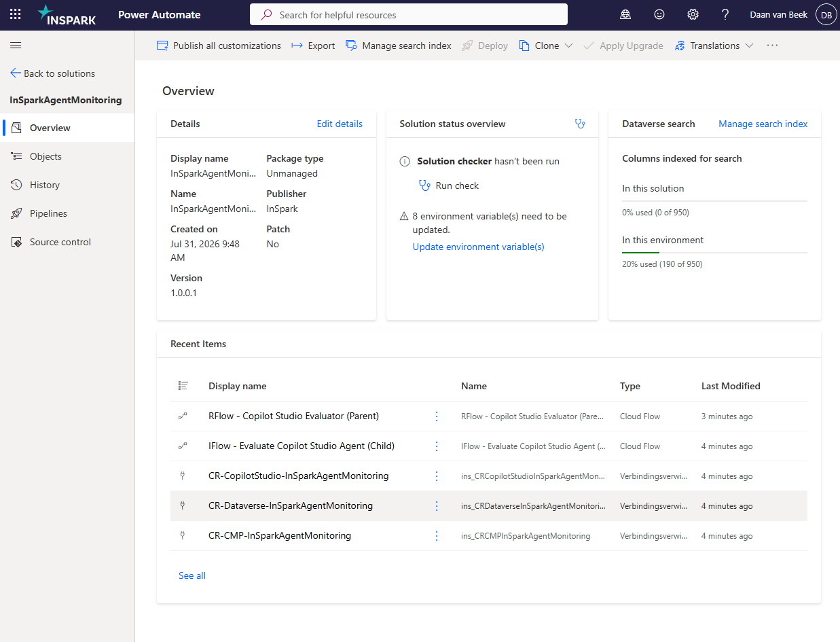The image size is (840, 642).
Task: Open more options for CR-Dataverse-InSparkAgentMonitoring
Action: pos(437,506)
